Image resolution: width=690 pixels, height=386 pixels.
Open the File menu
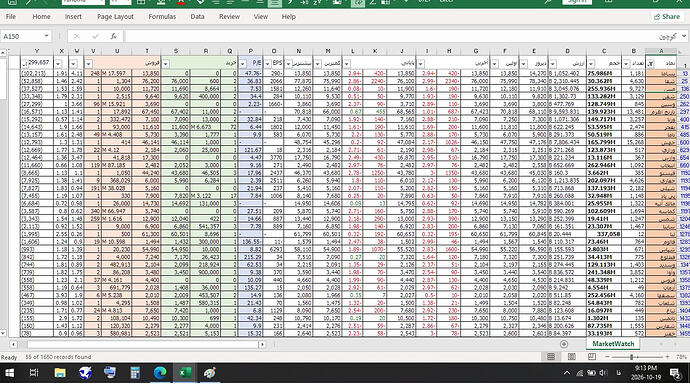click(11, 17)
